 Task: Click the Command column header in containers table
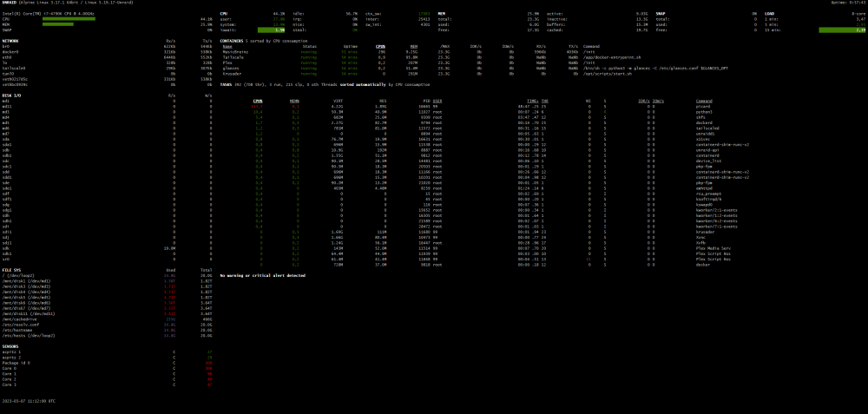(x=591, y=47)
